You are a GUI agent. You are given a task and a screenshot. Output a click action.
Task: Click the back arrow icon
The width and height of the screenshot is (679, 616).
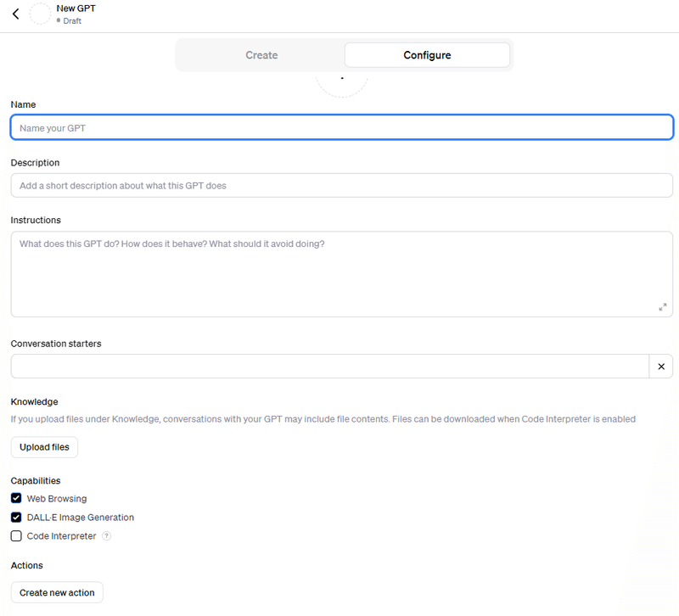(x=15, y=14)
